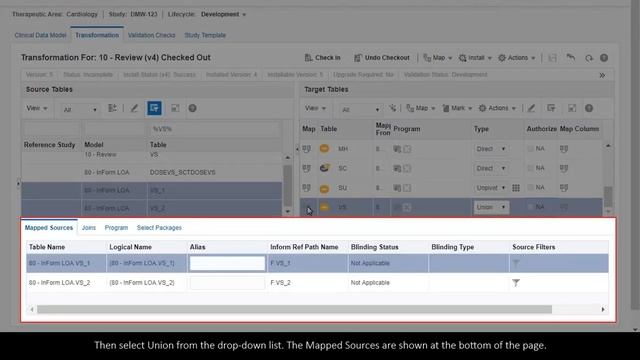Expand the status bar with double chevron

coord(602,75)
